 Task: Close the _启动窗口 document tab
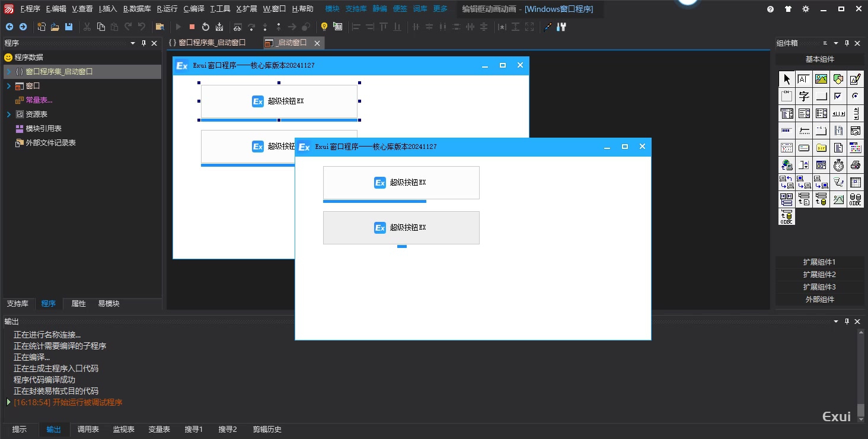point(317,43)
